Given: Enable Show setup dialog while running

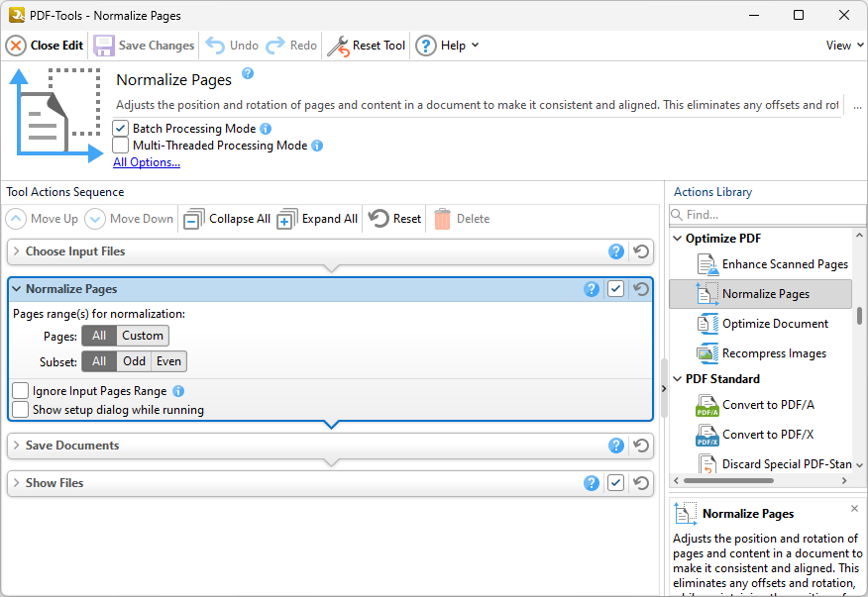Looking at the screenshot, I should 21,410.
